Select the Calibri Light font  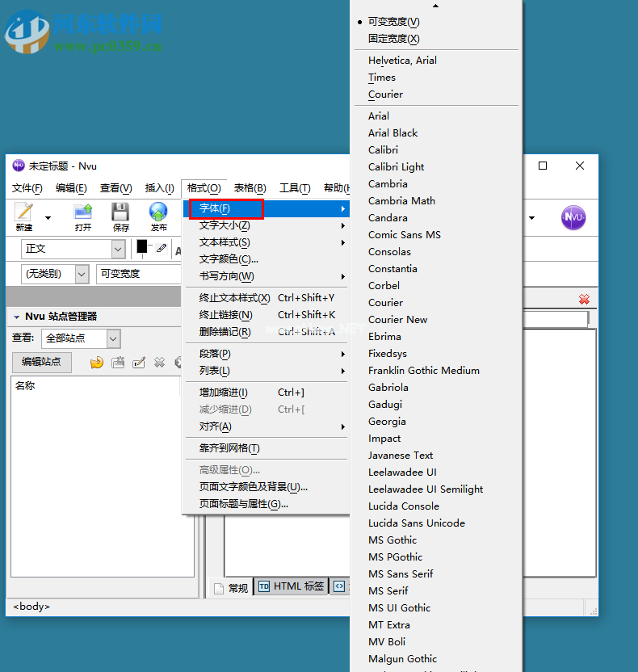click(x=436, y=167)
